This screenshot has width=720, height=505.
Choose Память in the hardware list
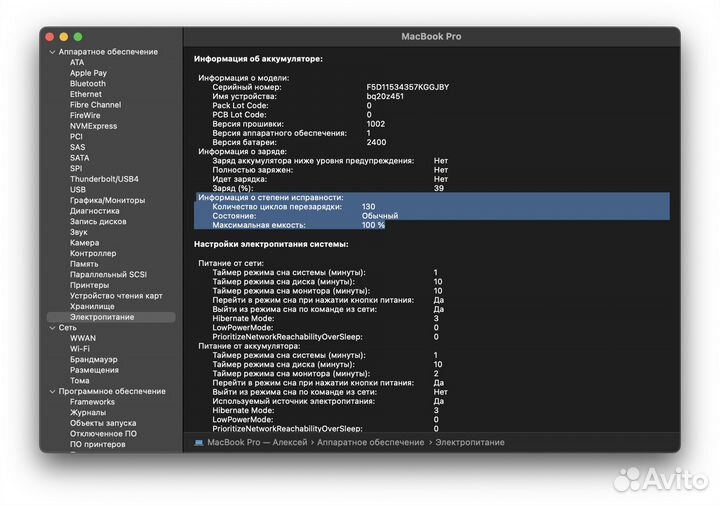point(84,264)
